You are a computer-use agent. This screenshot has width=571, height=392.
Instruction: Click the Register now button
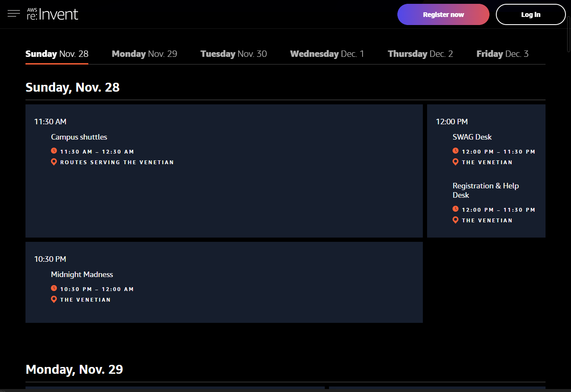tap(443, 14)
